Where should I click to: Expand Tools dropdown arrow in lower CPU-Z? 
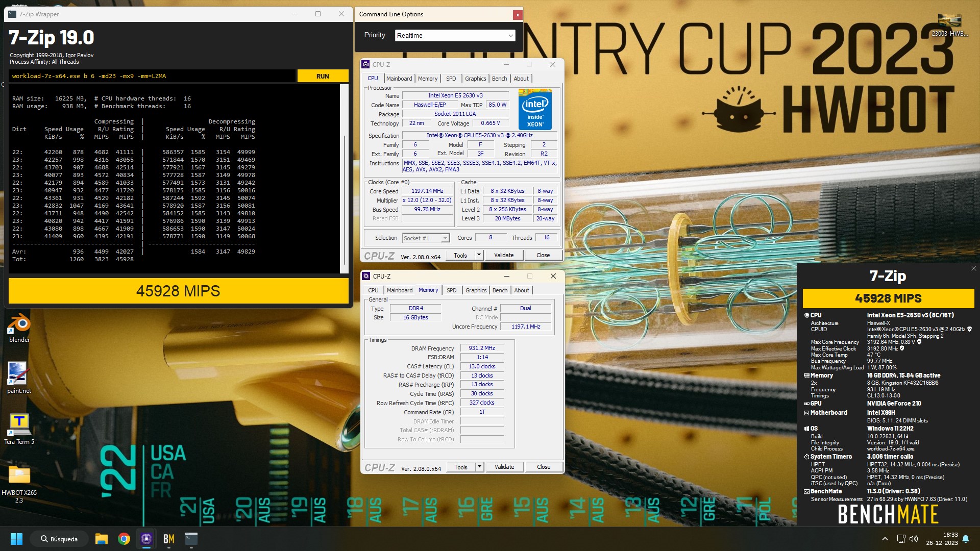click(x=479, y=467)
